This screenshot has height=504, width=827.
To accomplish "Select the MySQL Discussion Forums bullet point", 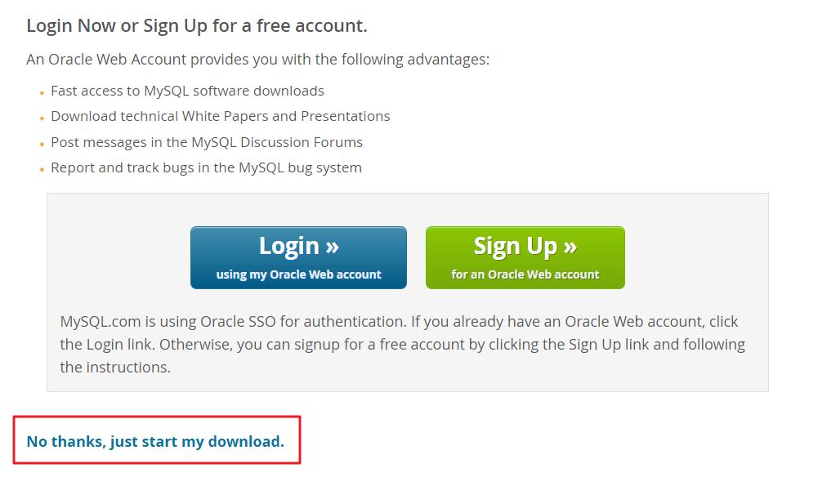I will 207,142.
